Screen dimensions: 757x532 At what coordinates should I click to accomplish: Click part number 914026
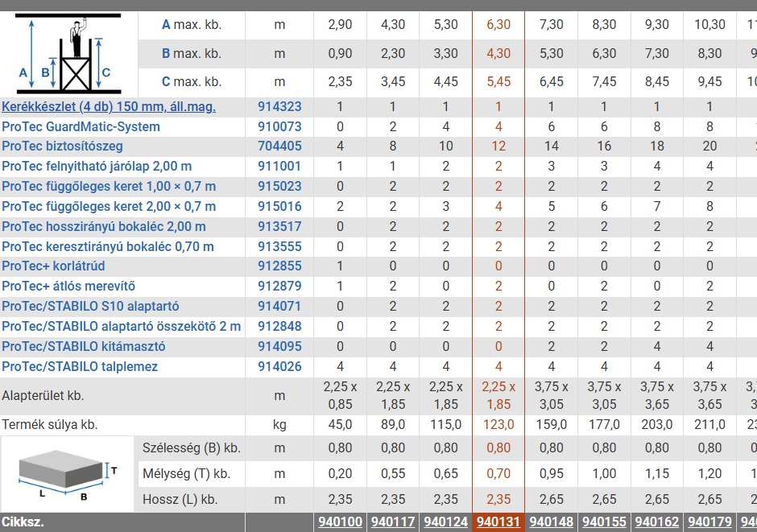click(279, 367)
